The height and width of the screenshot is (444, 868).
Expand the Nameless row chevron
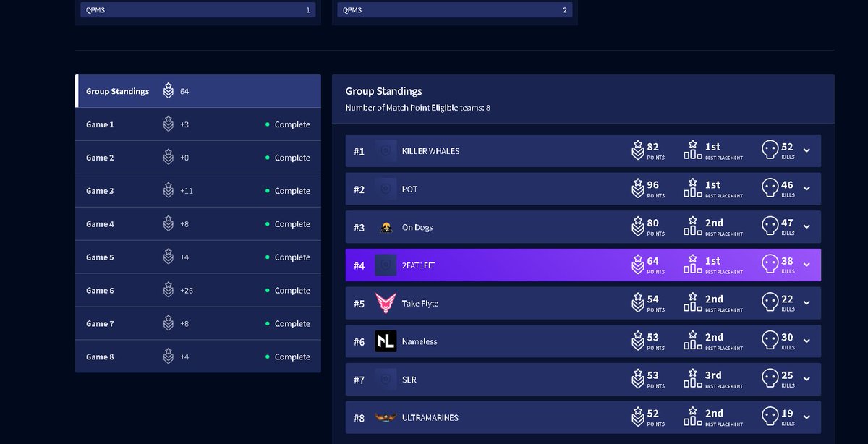[x=807, y=341]
